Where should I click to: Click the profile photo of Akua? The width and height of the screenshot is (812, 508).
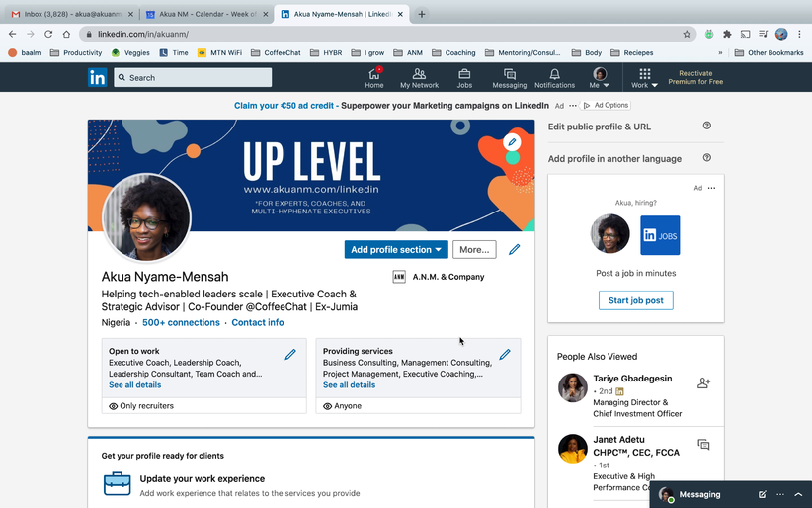[147, 217]
